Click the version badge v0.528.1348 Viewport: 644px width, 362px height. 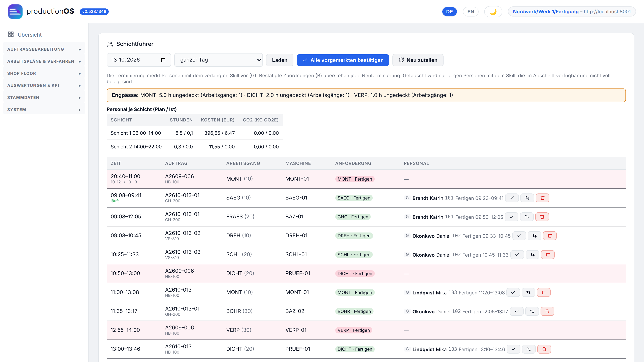(x=94, y=11)
